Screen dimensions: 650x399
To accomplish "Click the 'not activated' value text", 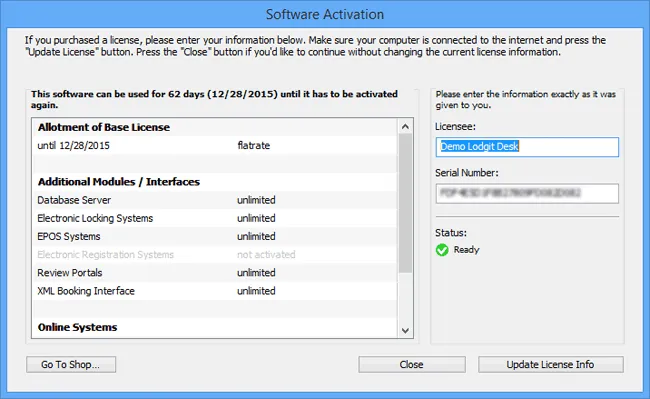I will [x=266, y=255].
